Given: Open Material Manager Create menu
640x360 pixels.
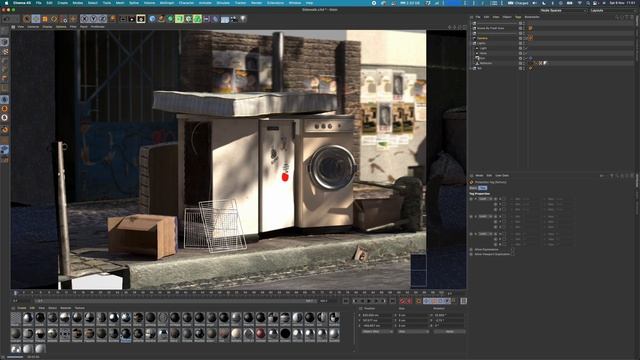Looking at the screenshot, I should point(22,308).
